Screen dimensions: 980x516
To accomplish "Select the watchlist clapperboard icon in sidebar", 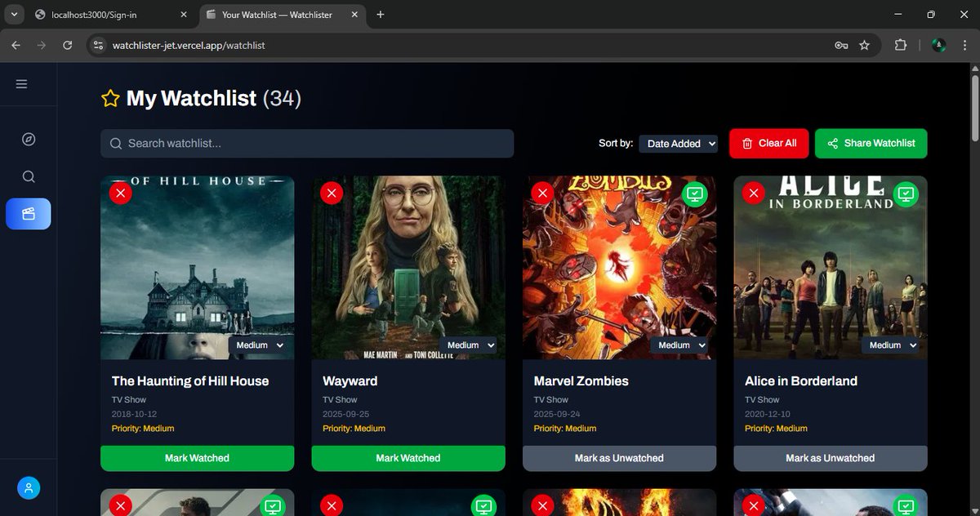I will coord(29,214).
